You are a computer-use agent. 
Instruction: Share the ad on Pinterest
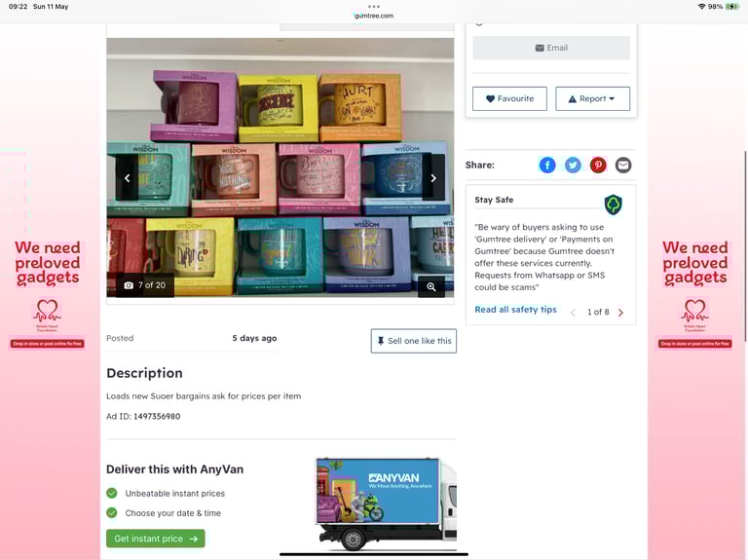[x=598, y=165]
